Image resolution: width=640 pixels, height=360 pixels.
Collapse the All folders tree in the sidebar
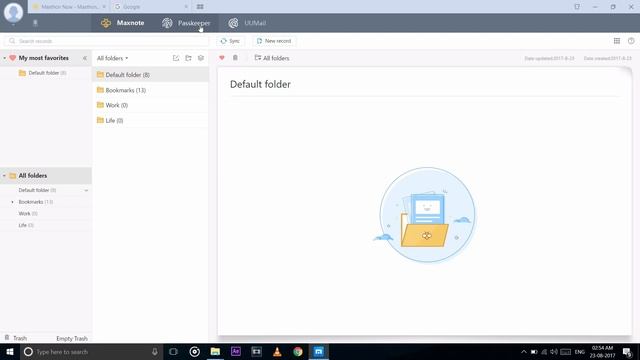(4, 176)
